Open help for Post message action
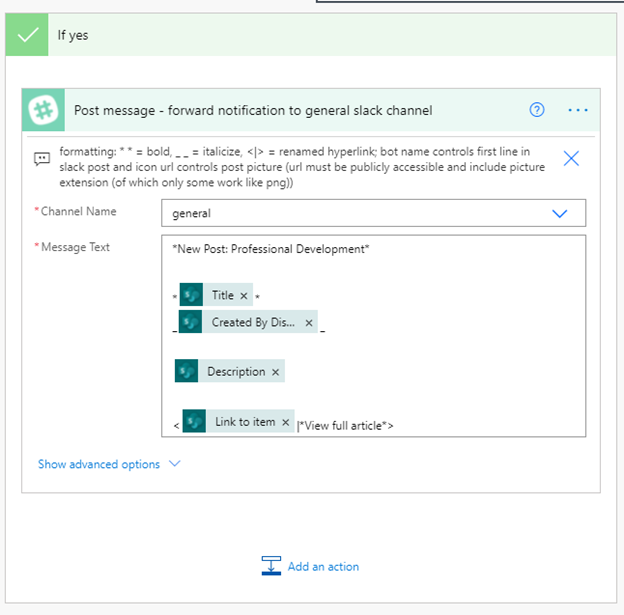 pyautogui.click(x=537, y=110)
